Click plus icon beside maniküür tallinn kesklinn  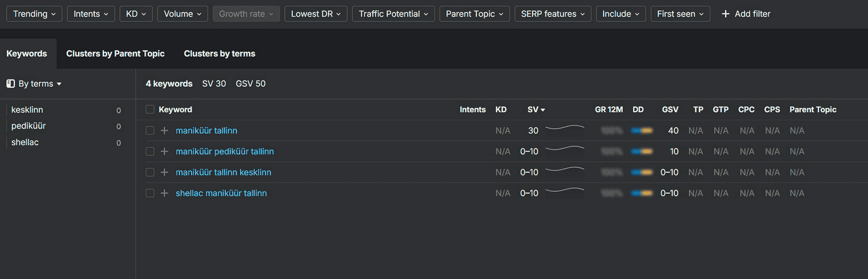pyautogui.click(x=164, y=172)
